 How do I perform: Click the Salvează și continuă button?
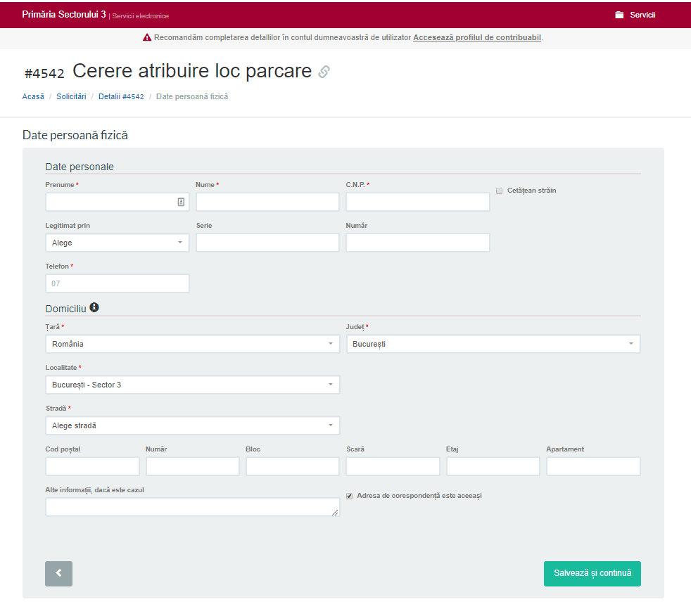(x=592, y=573)
